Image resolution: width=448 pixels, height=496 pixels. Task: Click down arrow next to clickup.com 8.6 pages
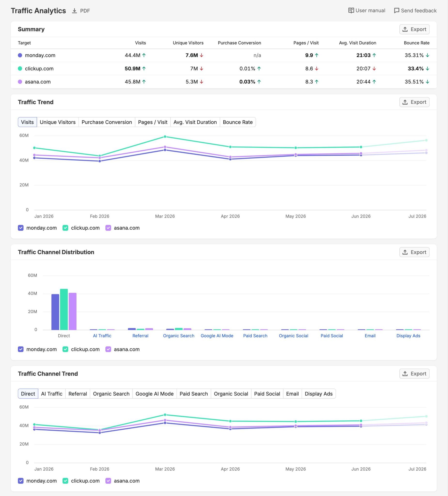point(316,68)
